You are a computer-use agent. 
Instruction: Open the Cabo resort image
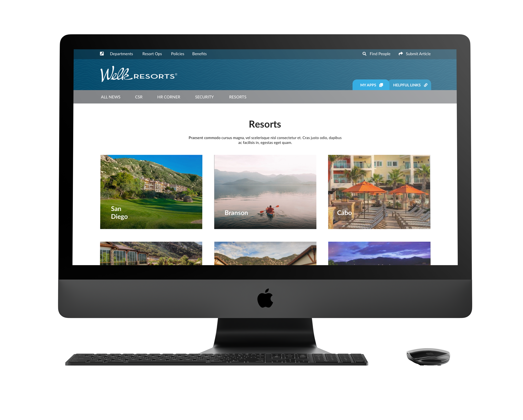pos(379,192)
